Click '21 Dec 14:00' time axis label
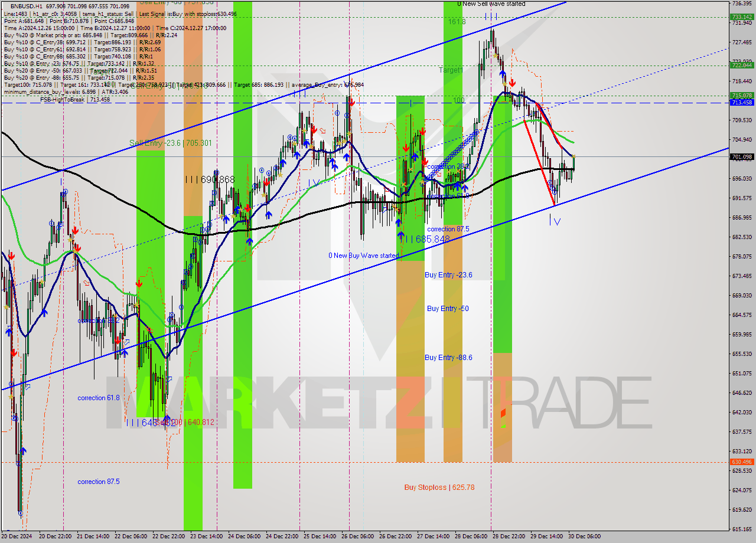 [x=93, y=537]
